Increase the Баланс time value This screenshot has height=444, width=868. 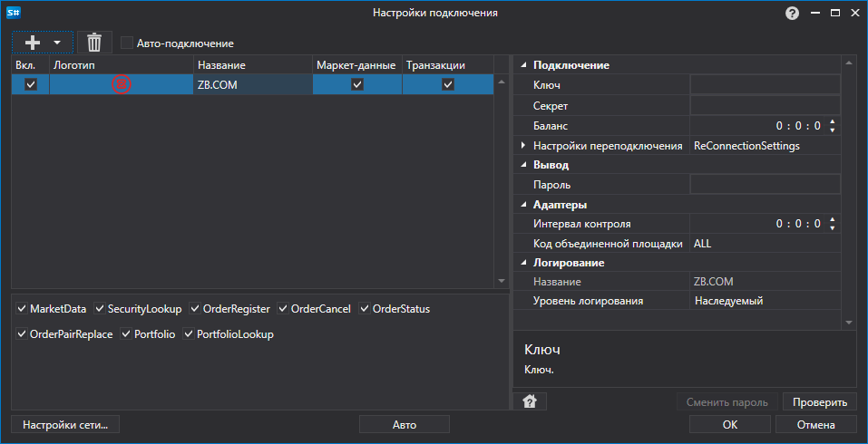[832, 121]
